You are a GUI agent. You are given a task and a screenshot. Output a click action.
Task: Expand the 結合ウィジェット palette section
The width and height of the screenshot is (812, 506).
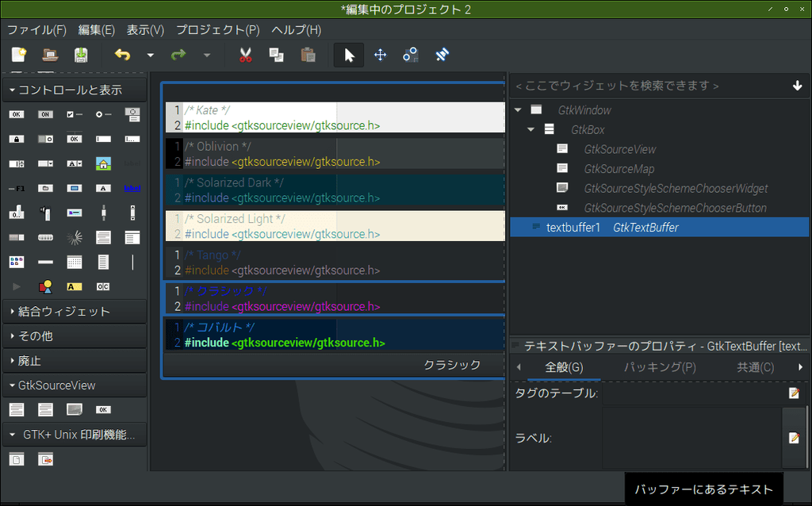75,311
